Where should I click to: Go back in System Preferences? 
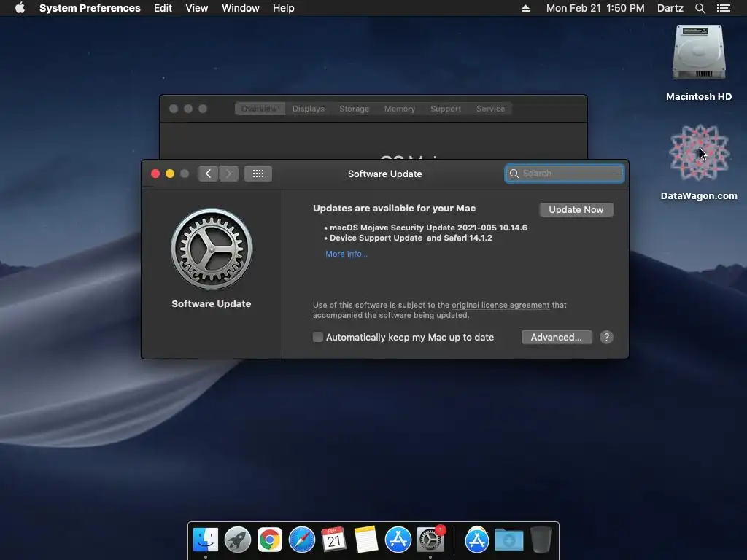coord(208,174)
